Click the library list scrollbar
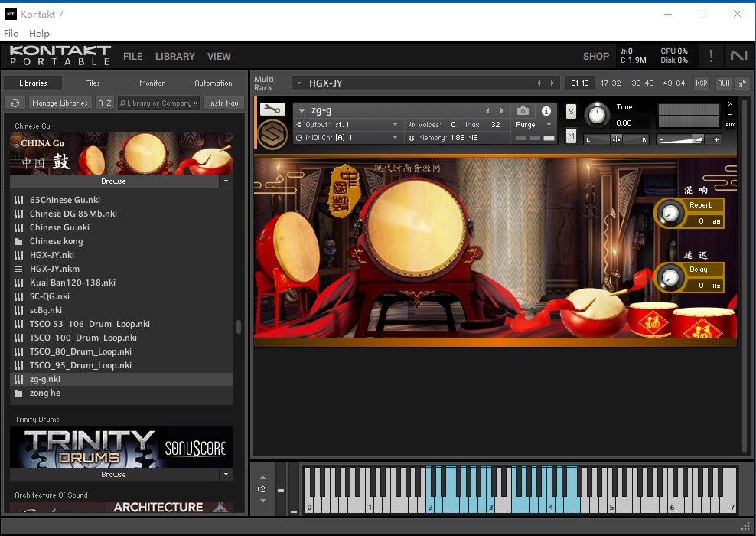The width and height of the screenshot is (756, 536). pyautogui.click(x=238, y=327)
